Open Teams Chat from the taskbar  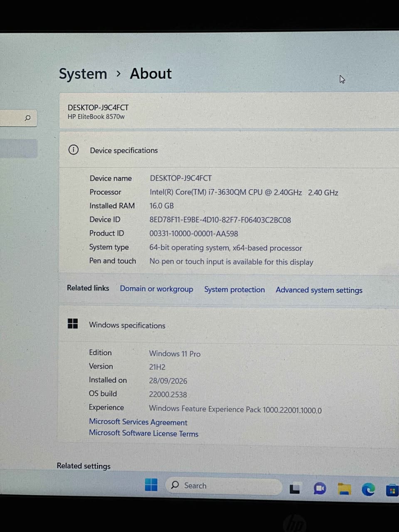point(320,489)
